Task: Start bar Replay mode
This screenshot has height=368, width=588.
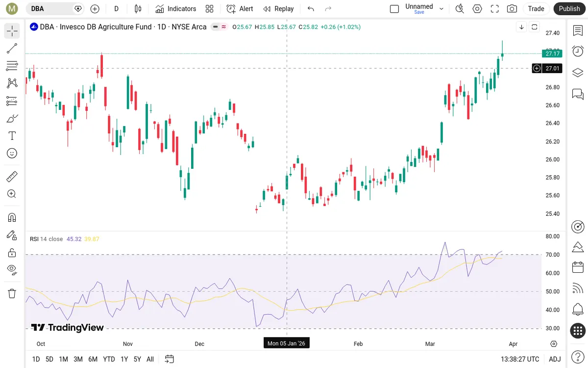Action: 278,8
